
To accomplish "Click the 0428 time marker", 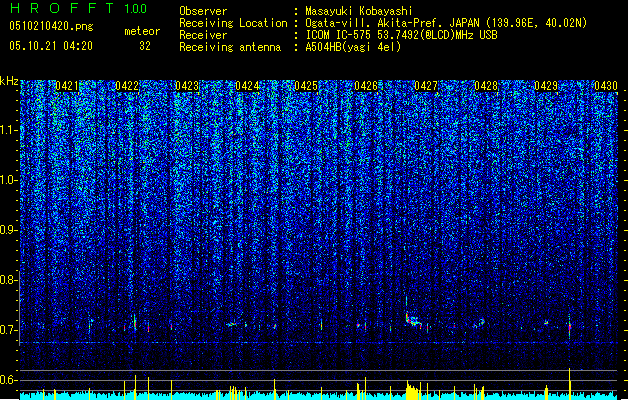I will coord(486,86).
